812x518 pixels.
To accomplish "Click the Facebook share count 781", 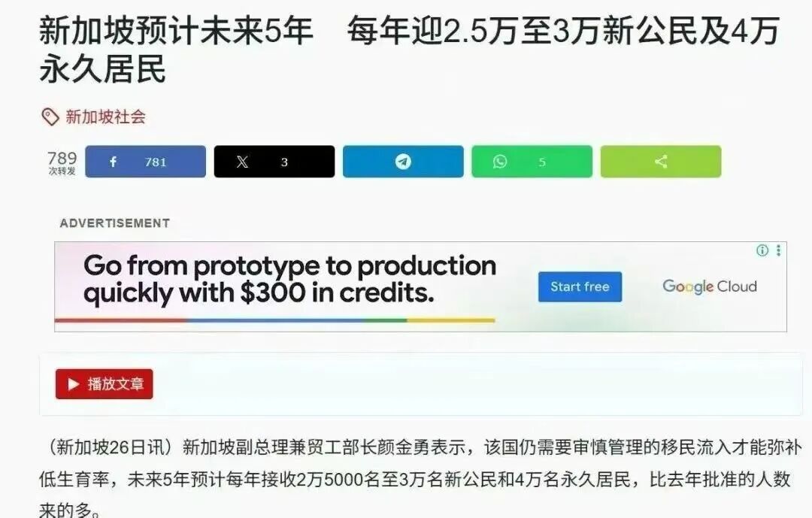I will tap(156, 162).
